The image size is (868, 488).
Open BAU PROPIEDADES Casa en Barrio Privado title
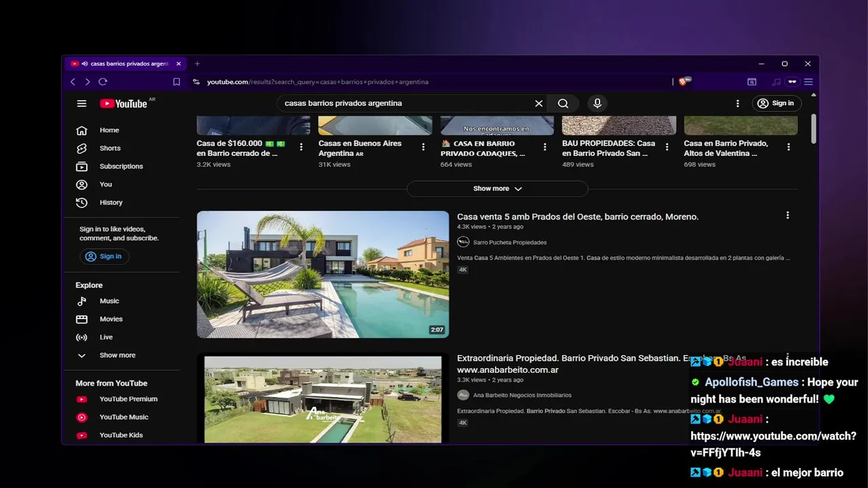608,148
